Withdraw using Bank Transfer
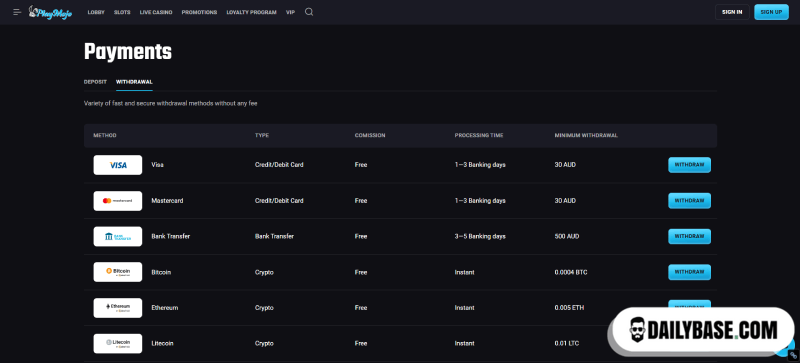Viewport: 800px width, 363px height. 689,236
